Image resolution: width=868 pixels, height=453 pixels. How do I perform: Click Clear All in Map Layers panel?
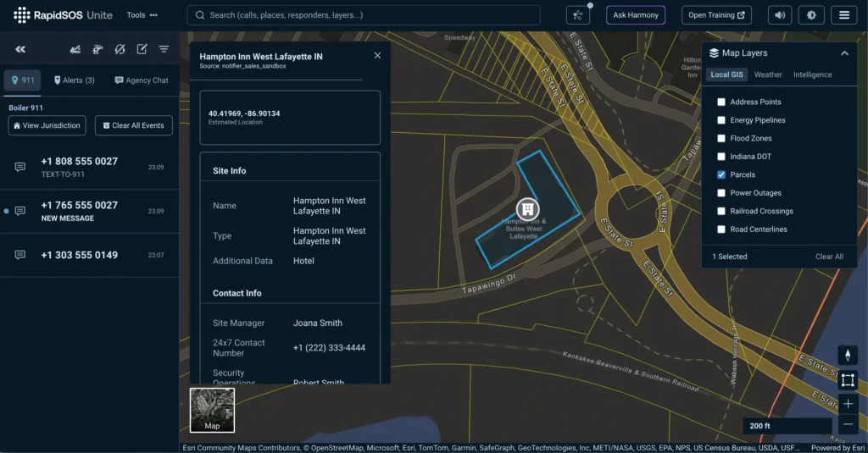pos(829,257)
